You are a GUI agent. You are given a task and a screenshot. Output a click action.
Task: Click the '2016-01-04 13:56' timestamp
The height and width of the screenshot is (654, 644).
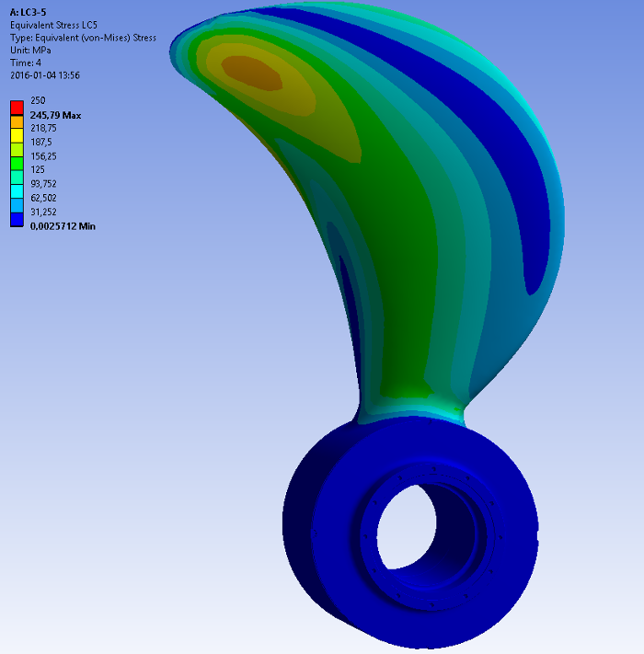[45, 75]
